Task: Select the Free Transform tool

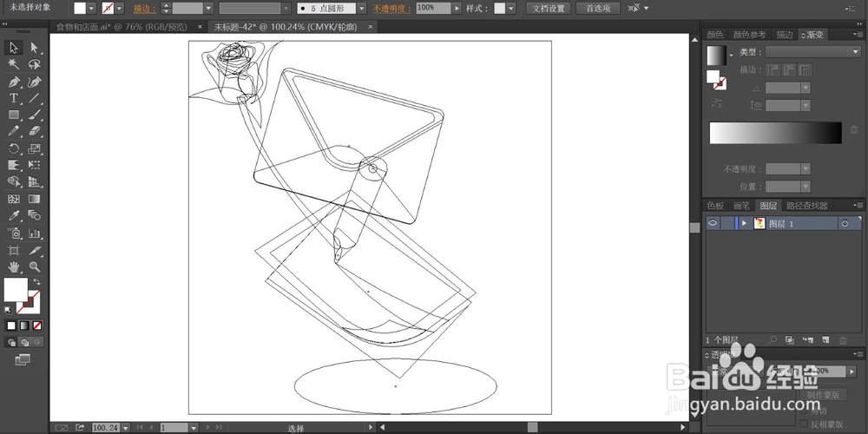Action: 35,165
